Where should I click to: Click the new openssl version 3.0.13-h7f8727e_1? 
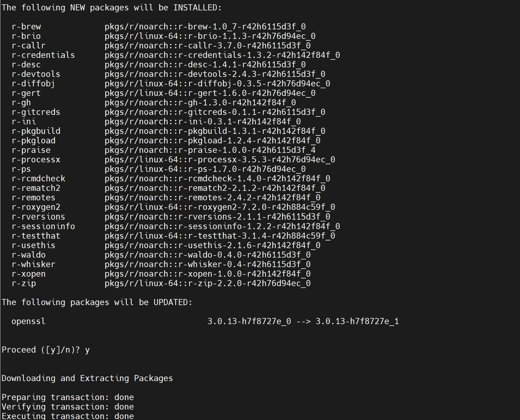357,321
